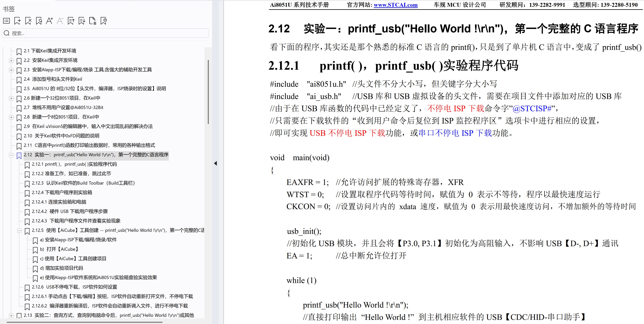Open bookmark 2.5 Ai8051U 的 8位/32位 说明
The height and width of the screenshot is (324, 644).
click(95, 88)
